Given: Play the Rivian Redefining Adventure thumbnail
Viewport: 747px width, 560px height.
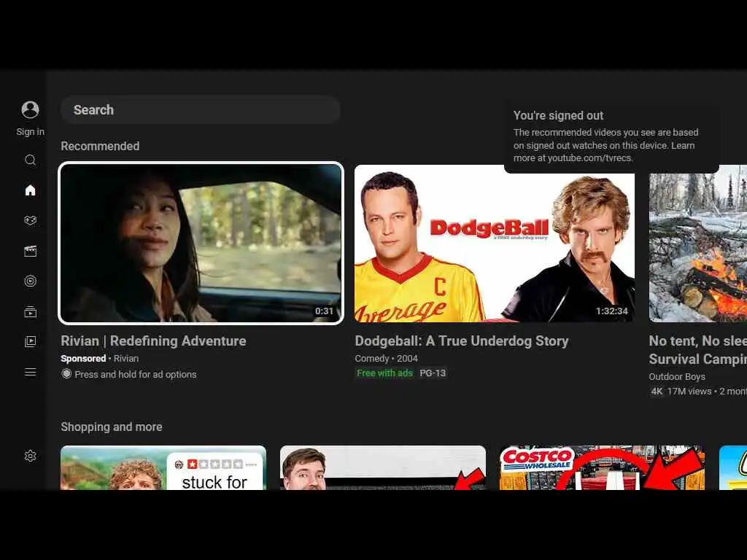Looking at the screenshot, I should click(x=201, y=244).
